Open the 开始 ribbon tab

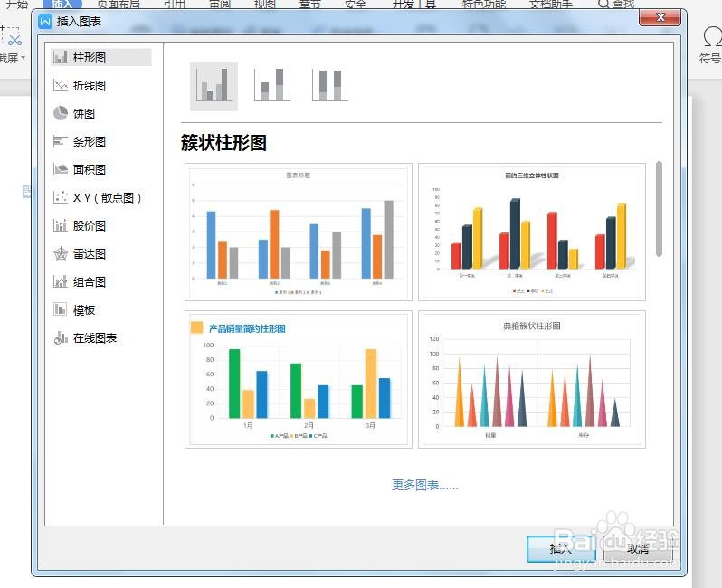coord(17,5)
